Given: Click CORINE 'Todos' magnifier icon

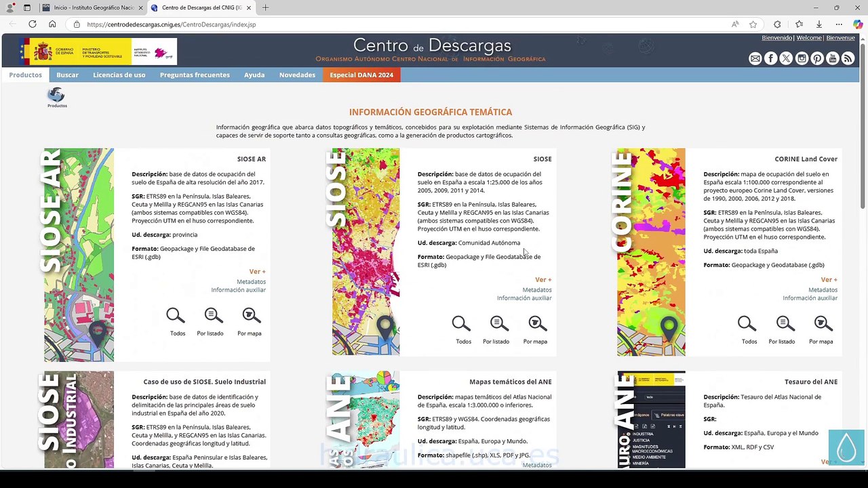Looking at the screenshot, I should (747, 324).
